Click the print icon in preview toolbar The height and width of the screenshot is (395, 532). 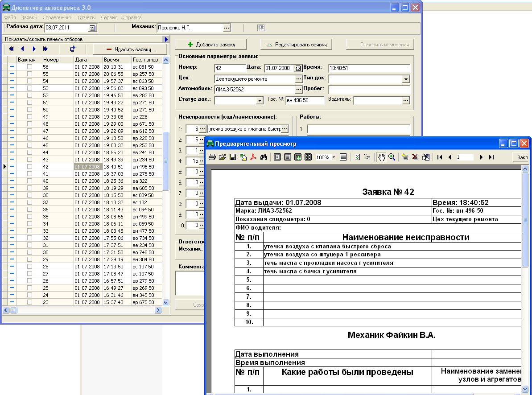point(212,157)
